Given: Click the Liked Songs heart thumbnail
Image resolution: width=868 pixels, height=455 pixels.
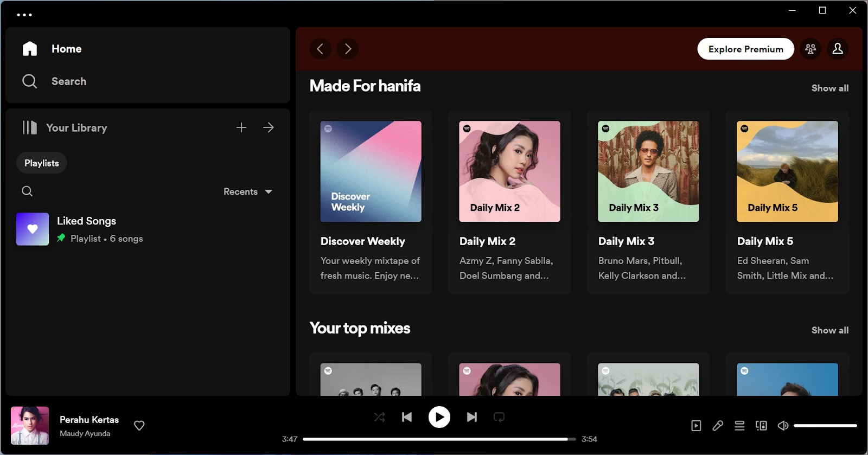Looking at the screenshot, I should pos(33,229).
